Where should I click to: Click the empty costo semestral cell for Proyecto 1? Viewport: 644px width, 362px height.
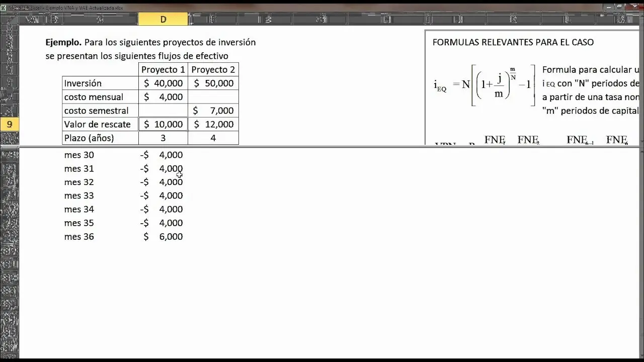163,111
